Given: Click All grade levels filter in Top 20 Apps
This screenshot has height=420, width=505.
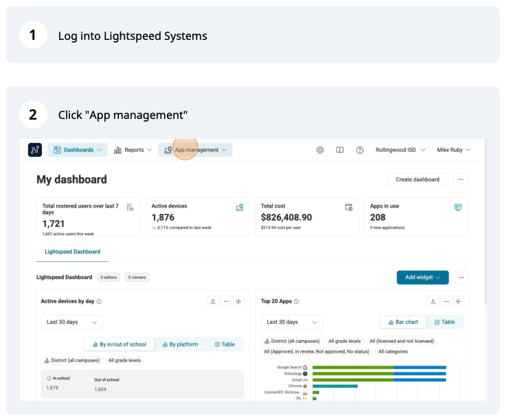Looking at the screenshot, I should (x=345, y=341).
